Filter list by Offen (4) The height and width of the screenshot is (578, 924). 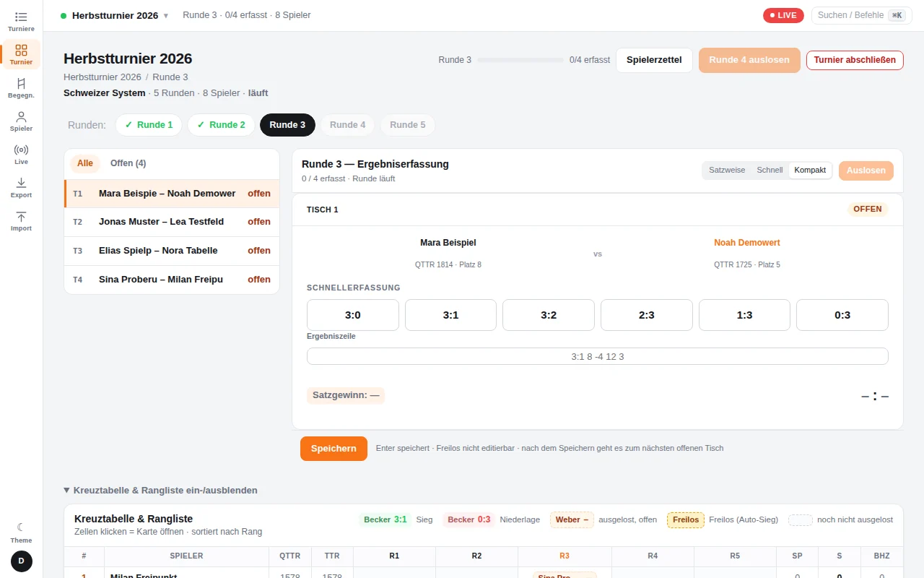pyautogui.click(x=128, y=163)
